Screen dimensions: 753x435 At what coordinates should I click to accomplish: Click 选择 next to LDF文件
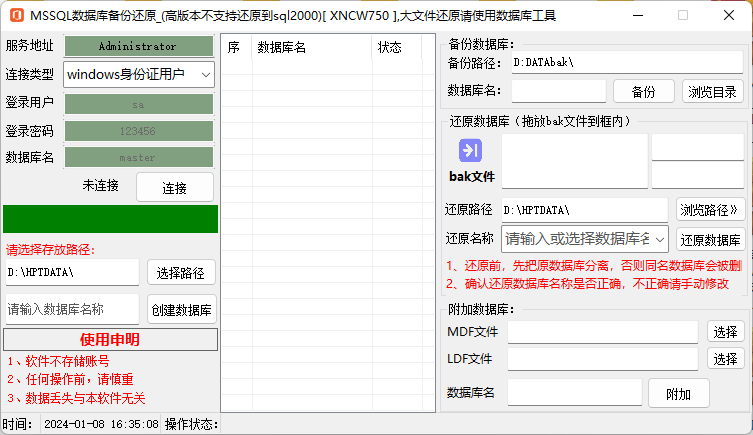point(725,359)
